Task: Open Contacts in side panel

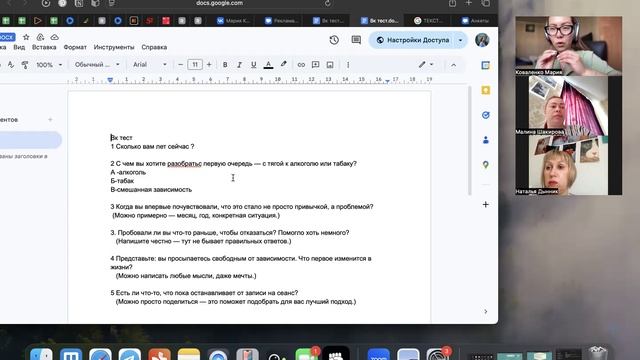Action: click(x=485, y=140)
